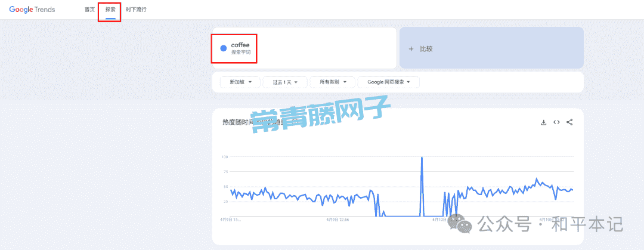Click the 4月9日 22:56 axis label
Screen dimensions: 644x250
[338, 220]
